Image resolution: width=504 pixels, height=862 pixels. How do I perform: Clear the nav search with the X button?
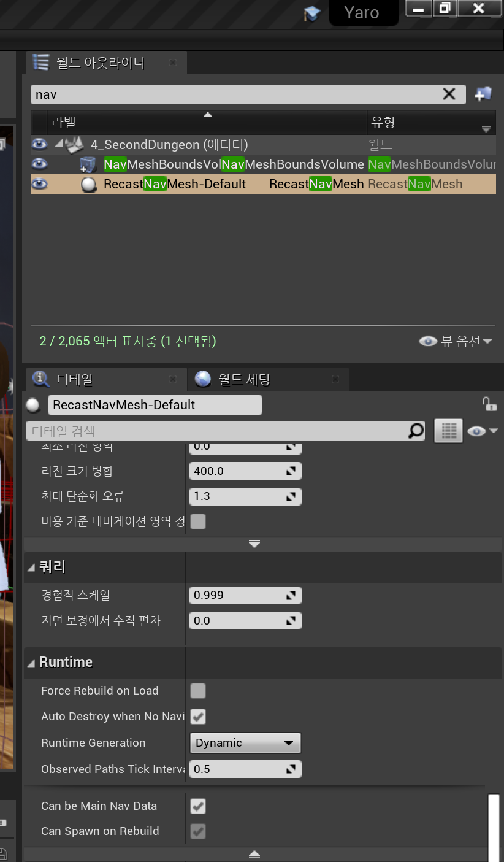point(449,94)
